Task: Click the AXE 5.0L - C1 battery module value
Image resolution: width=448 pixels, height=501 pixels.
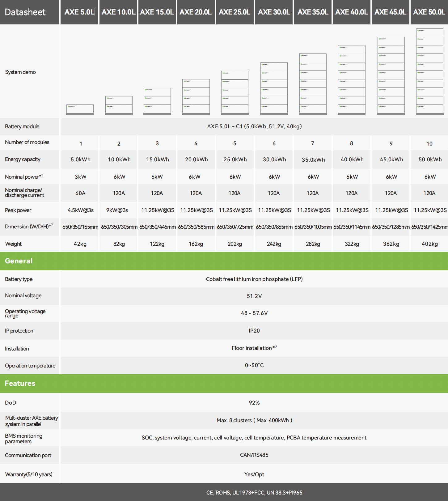Action: click(x=254, y=126)
